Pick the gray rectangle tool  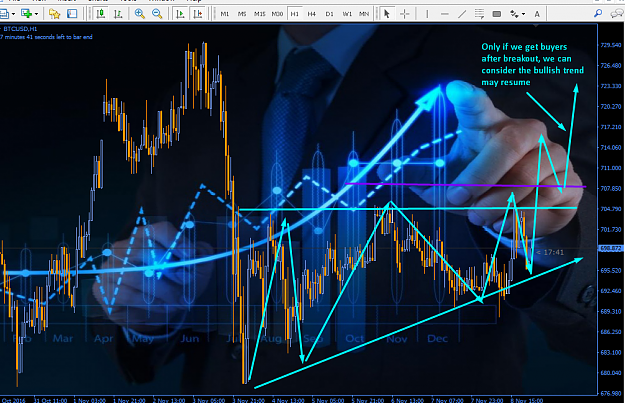tap(497, 14)
